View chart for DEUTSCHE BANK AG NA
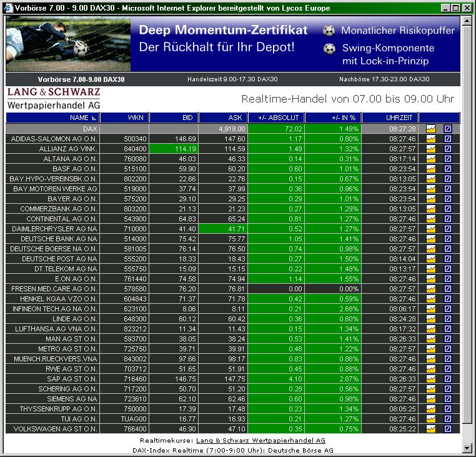 [431, 239]
